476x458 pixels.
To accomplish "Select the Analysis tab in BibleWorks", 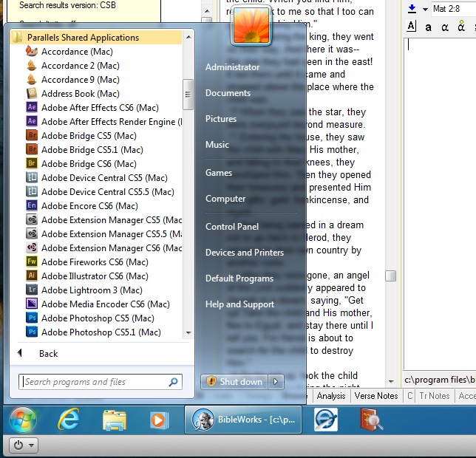I will 331,396.
